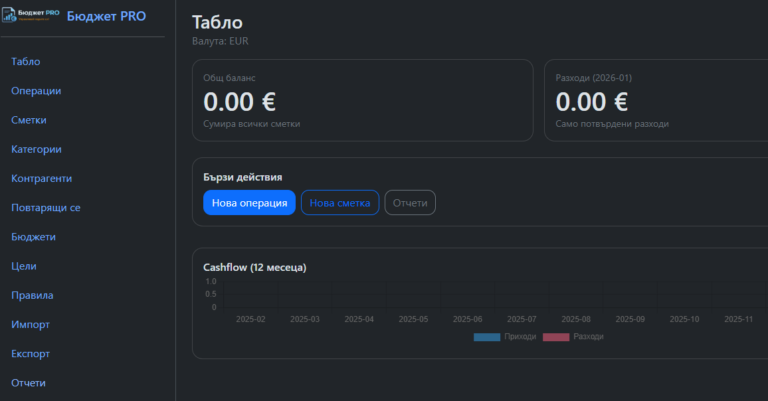Open Отчети in the sidebar menu
The width and height of the screenshot is (768, 401).
click(28, 382)
